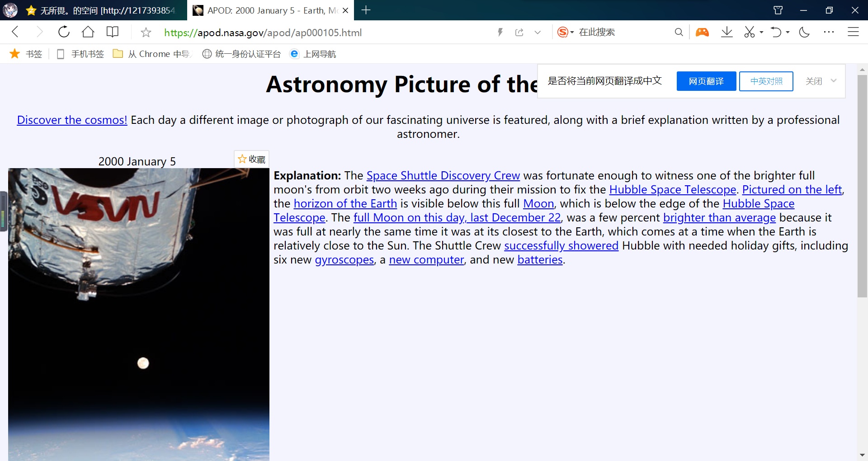Open the browser home page

88,32
